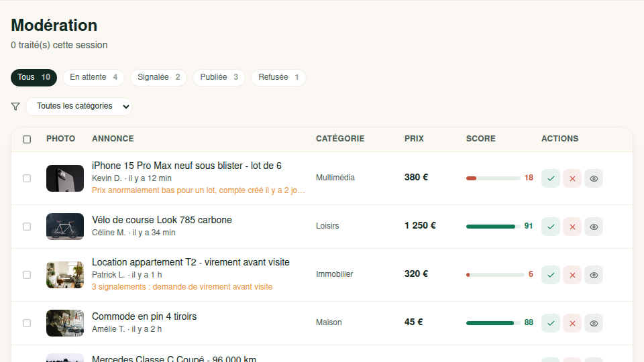Click the '0 traité(s) cette session' text
Screen dimensions: 644x362
coord(59,45)
